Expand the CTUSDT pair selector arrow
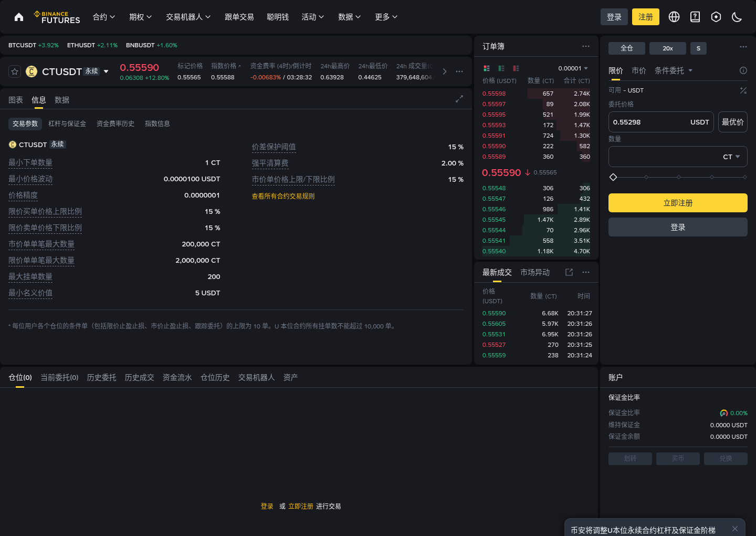This screenshot has height=536, width=756. point(106,71)
